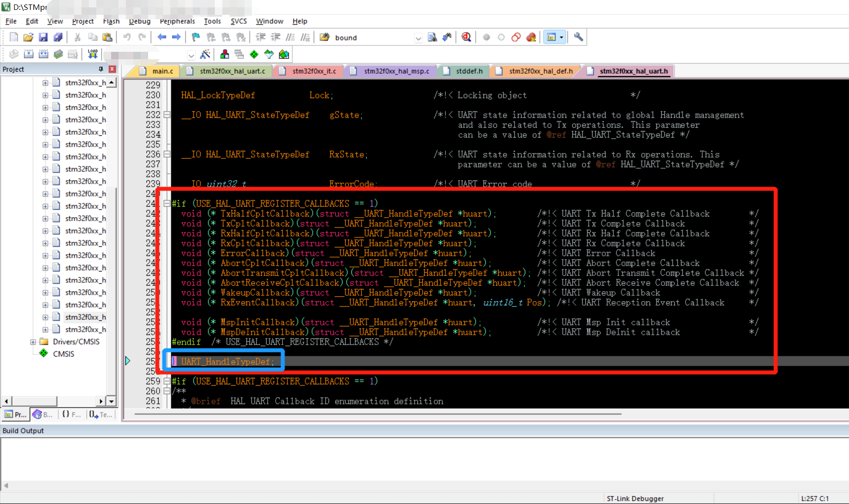Viewport: 849px width, 504px height.
Task: Create a new file with the New icon
Action: [x=14, y=37]
